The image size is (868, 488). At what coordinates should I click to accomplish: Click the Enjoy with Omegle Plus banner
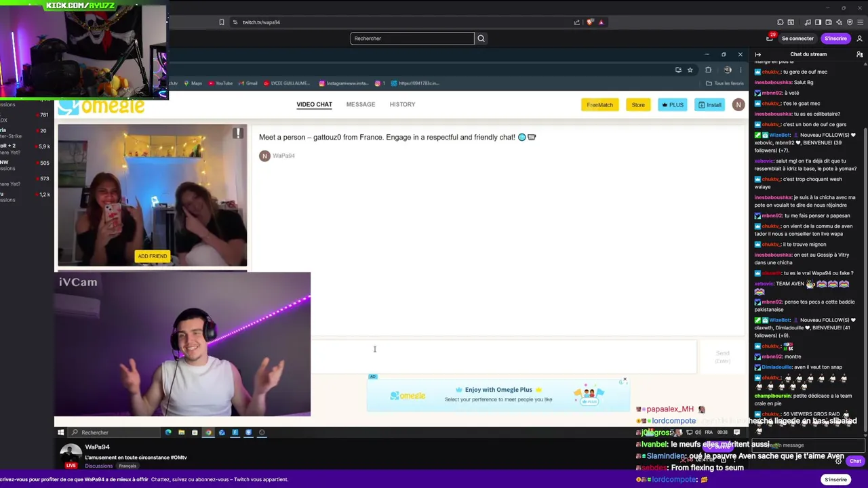click(x=498, y=394)
